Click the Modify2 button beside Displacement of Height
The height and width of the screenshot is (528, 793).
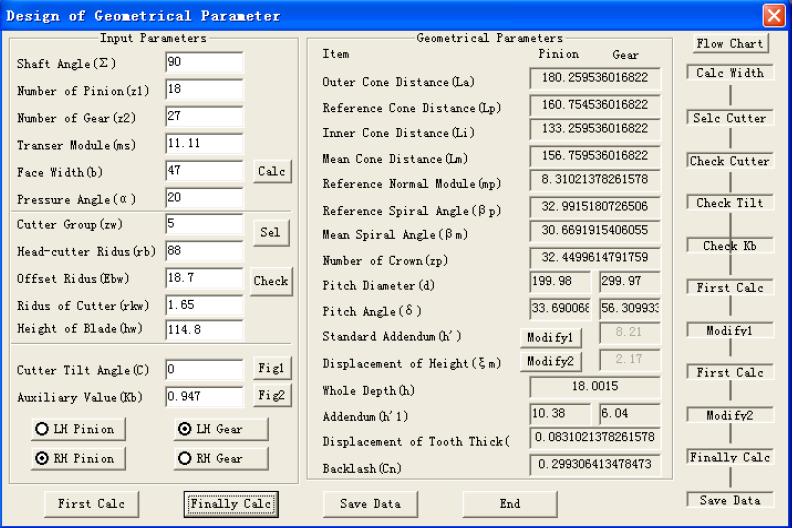[x=550, y=361]
